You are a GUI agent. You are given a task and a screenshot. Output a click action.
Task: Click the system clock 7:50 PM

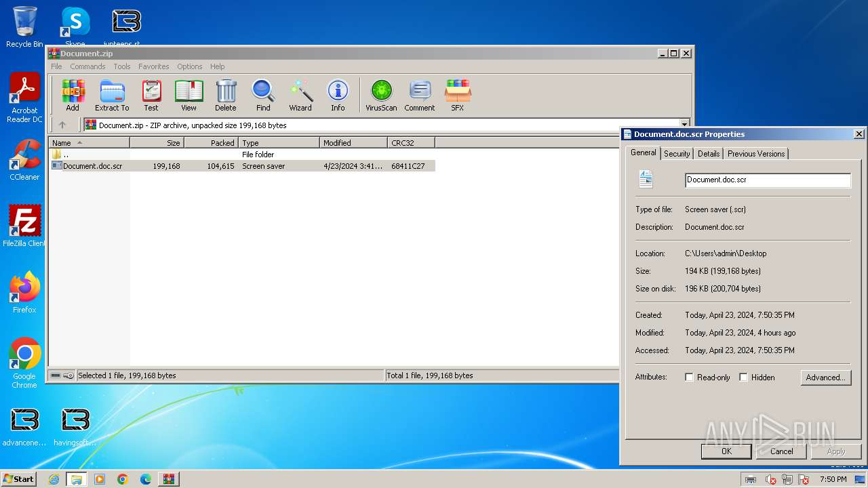[x=833, y=479]
